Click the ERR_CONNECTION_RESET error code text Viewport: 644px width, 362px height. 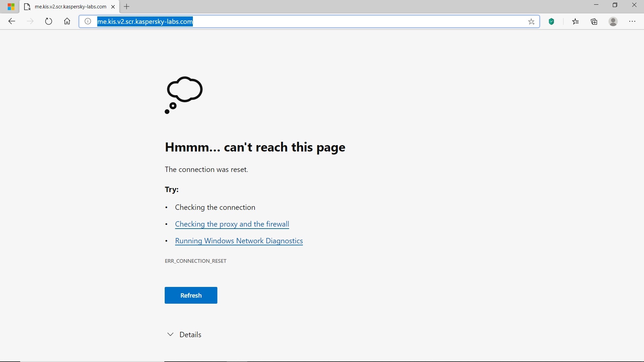196,261
